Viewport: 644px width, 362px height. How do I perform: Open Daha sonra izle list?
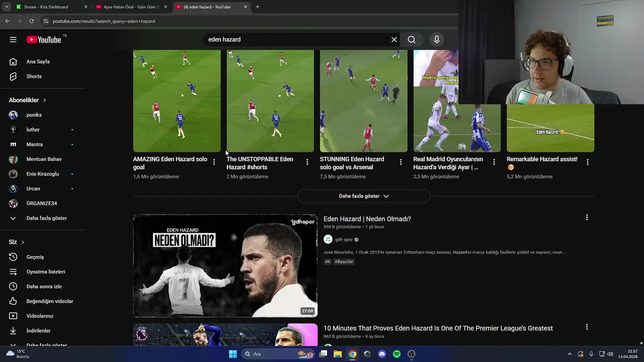43,287
